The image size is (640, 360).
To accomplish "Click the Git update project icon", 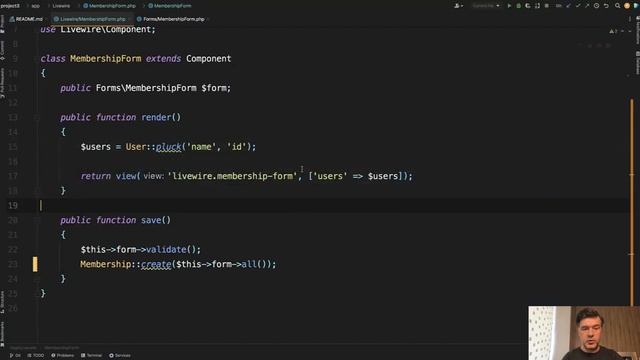I will [x=568, y=6].
